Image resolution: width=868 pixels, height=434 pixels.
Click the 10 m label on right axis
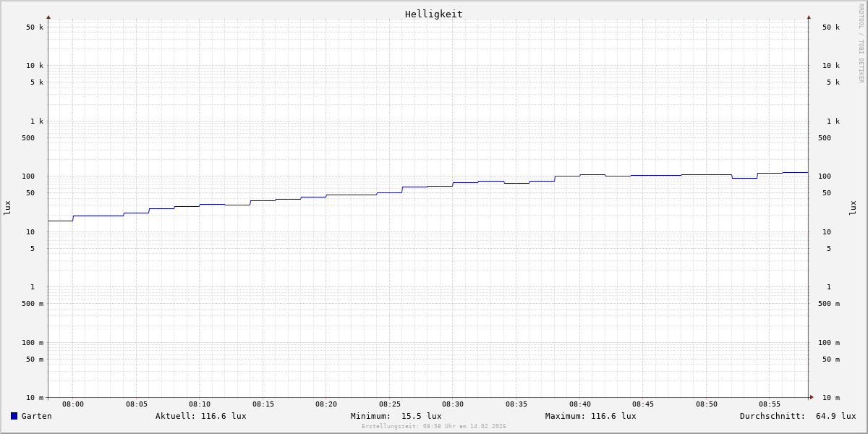830,398
